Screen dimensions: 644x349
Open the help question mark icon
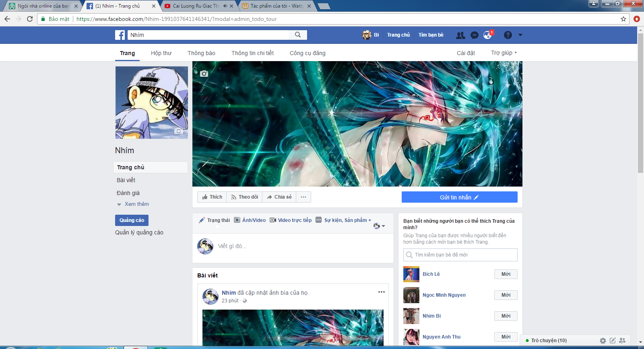pyautogui.click(x=508, y=35)
